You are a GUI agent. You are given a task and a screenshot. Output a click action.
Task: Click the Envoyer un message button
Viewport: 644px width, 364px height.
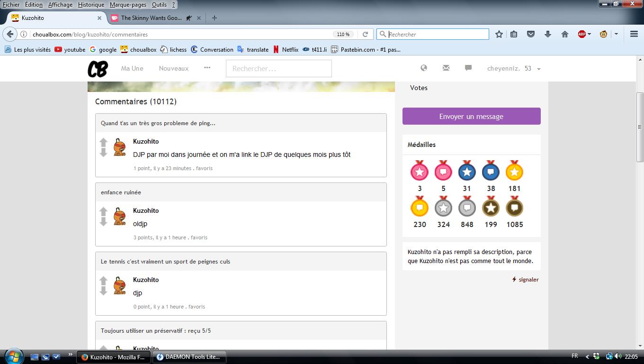pos(472,116)
